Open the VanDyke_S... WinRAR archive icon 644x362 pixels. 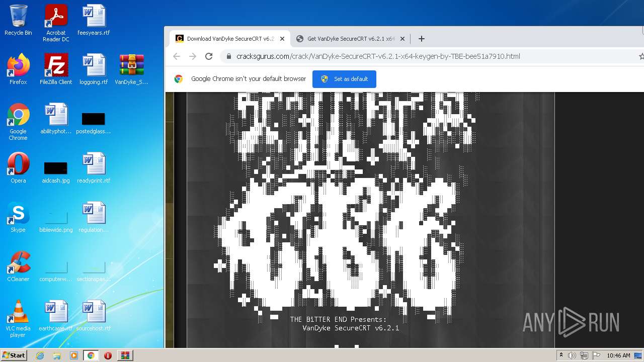pyautogui.click(x=131, y=69)
